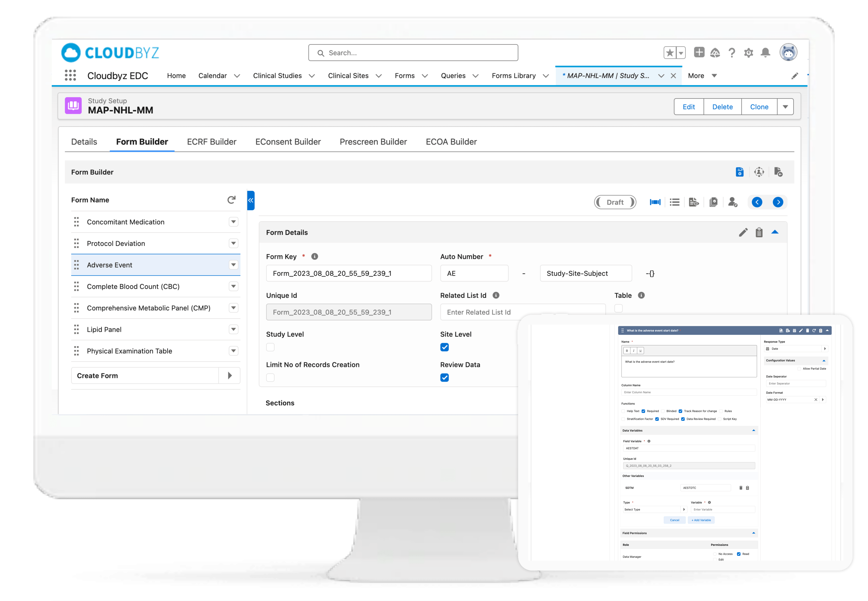The width and height of the screenshot is (868, 601).
Task: Open the Adverse Event form dropdown arrow
Action: click(233, 265)
